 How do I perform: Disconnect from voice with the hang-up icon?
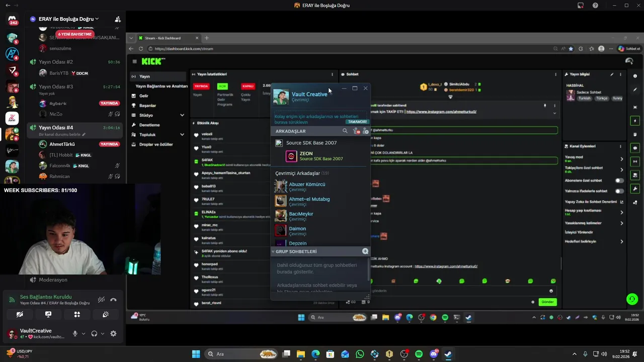(x=113, y=300)
